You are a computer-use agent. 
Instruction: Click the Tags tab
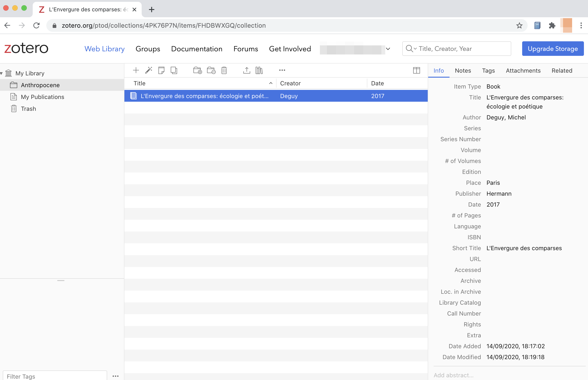(x=488, y=70)
